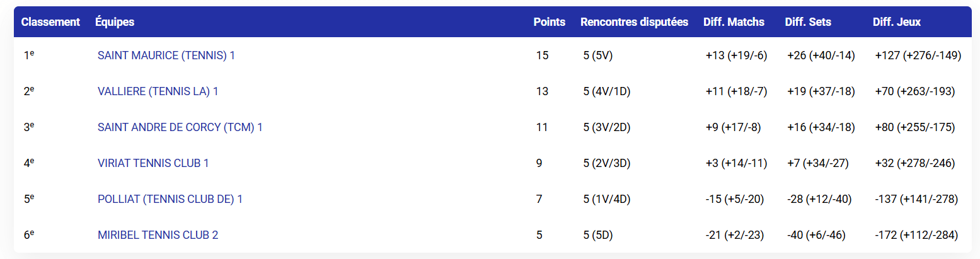Click the 15 points value

(x=542, y=55)
